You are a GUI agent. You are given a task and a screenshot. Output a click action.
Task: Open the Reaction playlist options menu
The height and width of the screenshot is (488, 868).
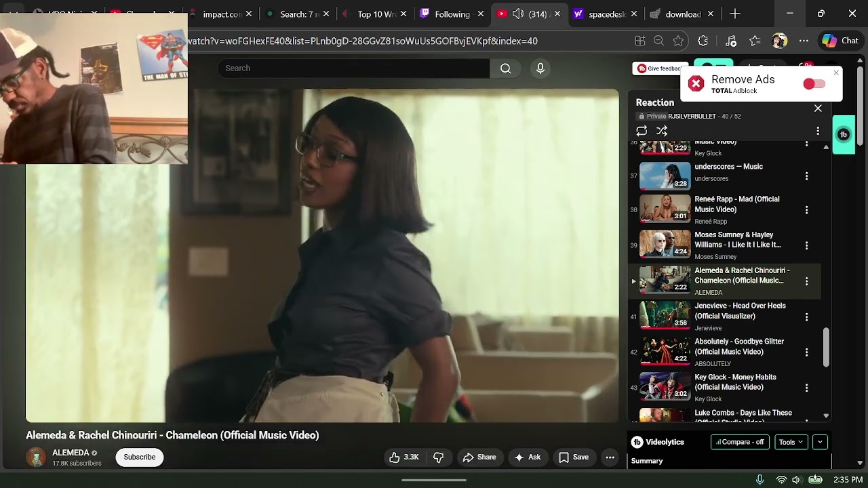[x=818, y=131]
